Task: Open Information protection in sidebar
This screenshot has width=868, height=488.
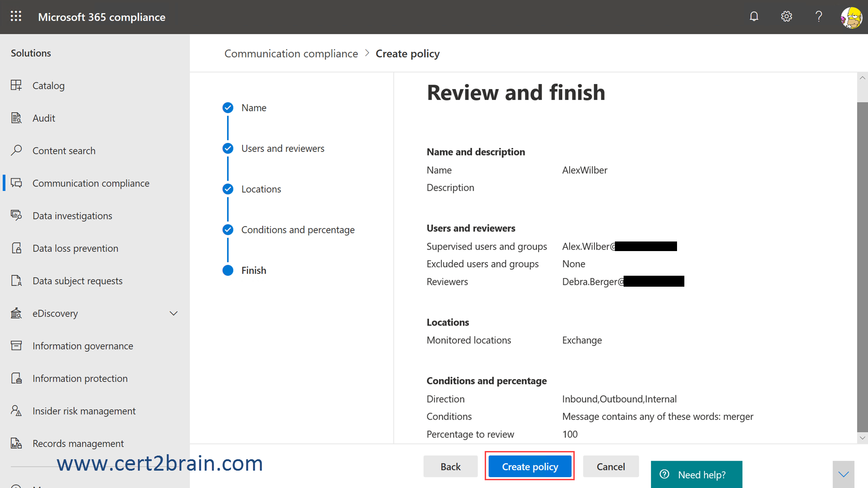Action: 80,378
